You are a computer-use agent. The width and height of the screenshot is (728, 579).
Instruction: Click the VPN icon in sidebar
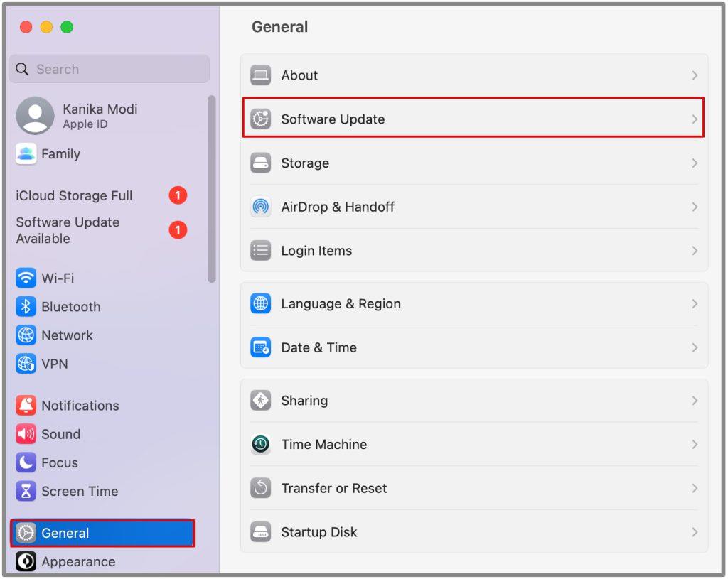pyautogui.click(x=26, y=364)
